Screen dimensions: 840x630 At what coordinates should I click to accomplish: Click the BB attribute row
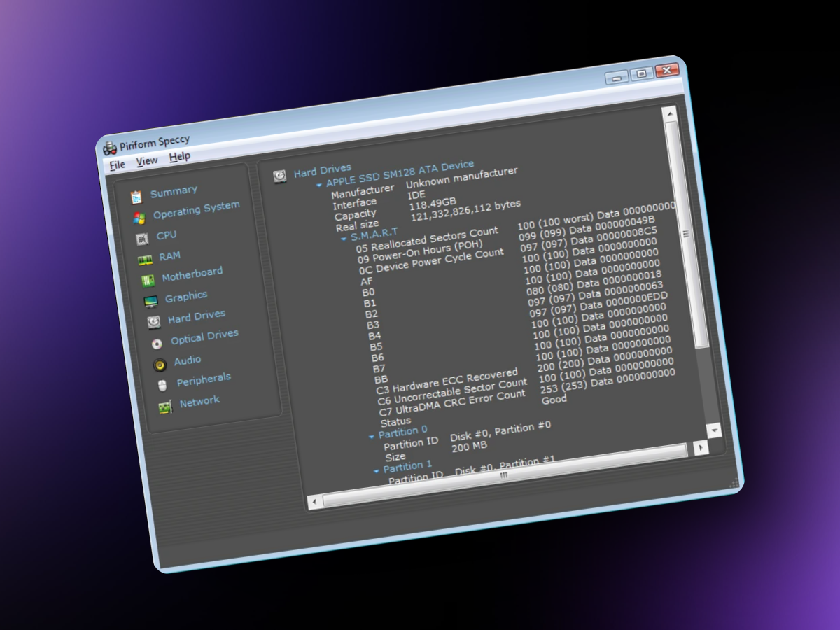tap(381, 379)
